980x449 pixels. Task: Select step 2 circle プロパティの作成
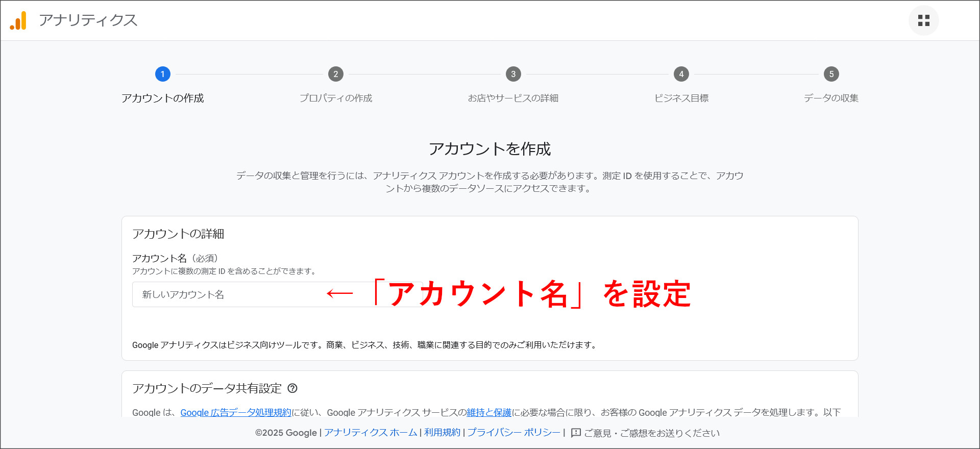click(x=335, y=74)
